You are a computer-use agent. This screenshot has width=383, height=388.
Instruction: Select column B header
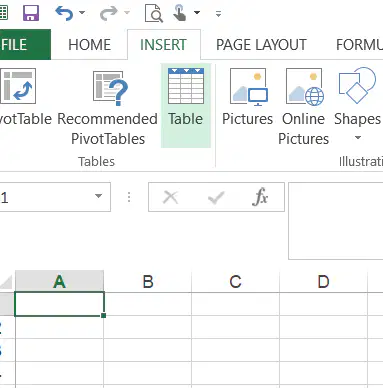point(148,282)
